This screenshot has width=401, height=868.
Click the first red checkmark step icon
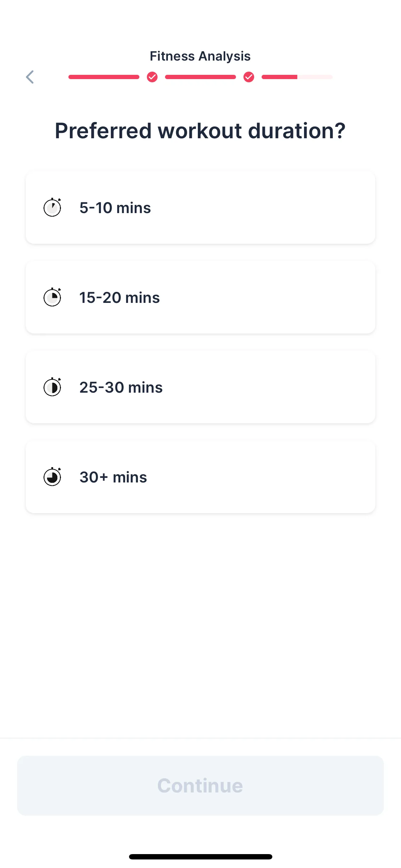[x=152, y=77]
